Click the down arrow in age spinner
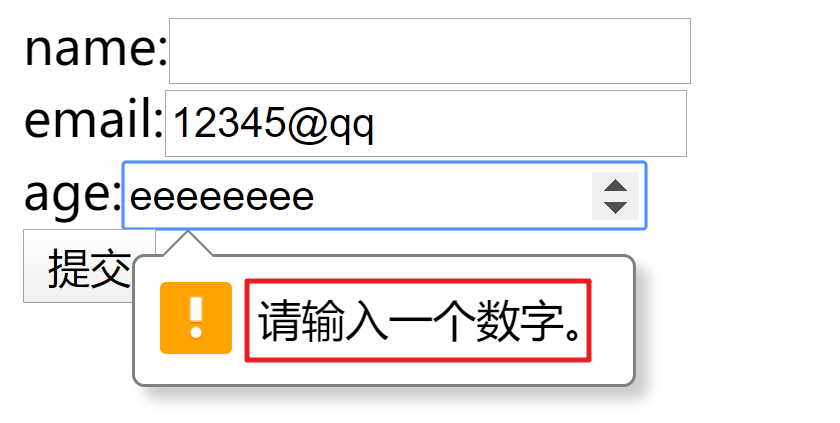 pos(615,207)
